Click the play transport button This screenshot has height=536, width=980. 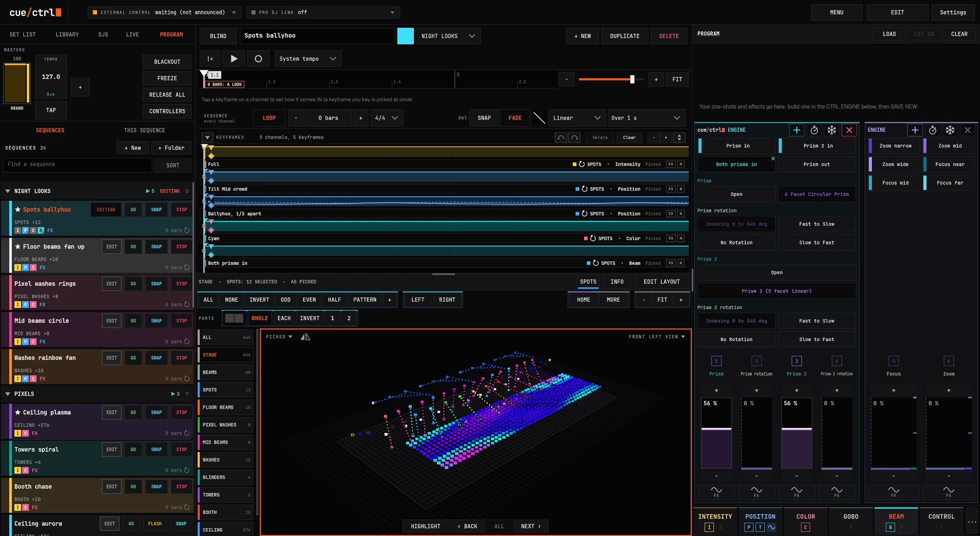(234, 59)
